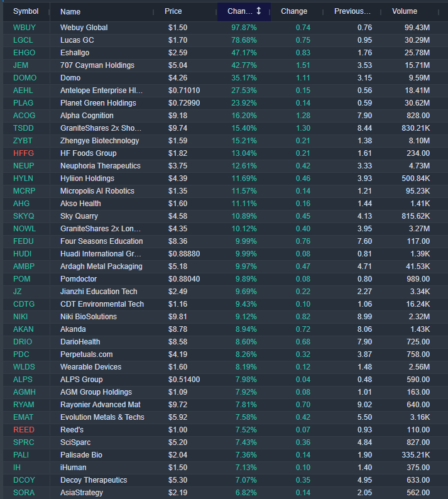This screenshot has width=448, height=499.
Task: Open the PALI ticker symbol
Action: pyautogui.click(x=21, y=455)
